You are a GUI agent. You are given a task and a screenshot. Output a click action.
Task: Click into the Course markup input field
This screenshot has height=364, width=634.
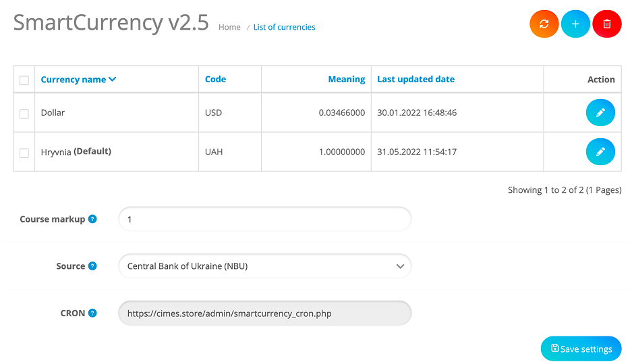click(264, 219)
